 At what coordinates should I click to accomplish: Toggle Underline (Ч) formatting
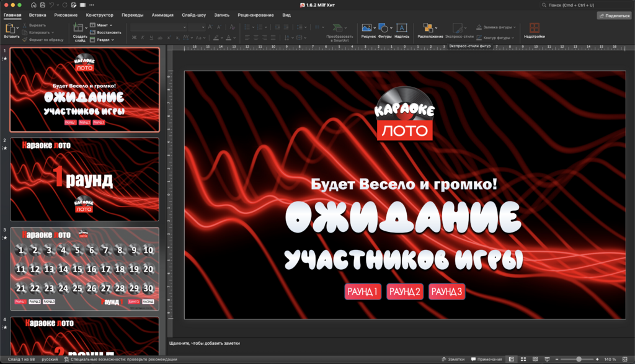[x=151, y=38]
